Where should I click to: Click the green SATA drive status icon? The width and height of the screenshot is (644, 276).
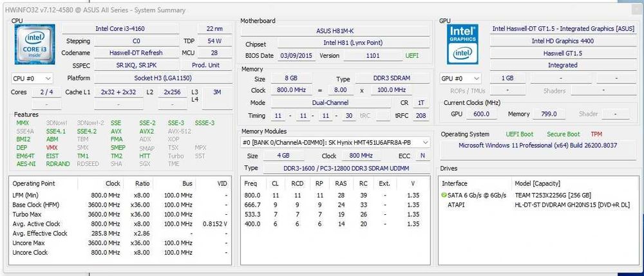[x=444, y=195]
